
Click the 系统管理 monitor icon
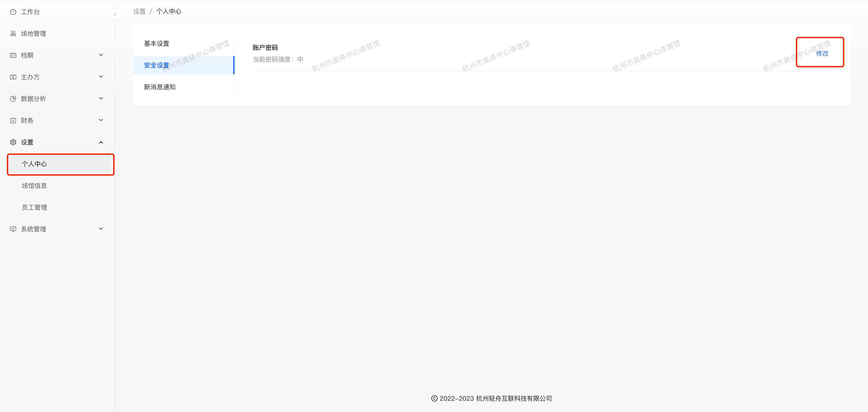13,229
